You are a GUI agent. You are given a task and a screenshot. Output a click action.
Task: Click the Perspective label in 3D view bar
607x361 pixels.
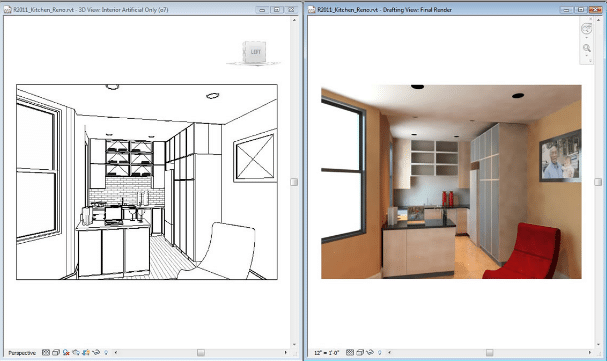coord(22,352)
